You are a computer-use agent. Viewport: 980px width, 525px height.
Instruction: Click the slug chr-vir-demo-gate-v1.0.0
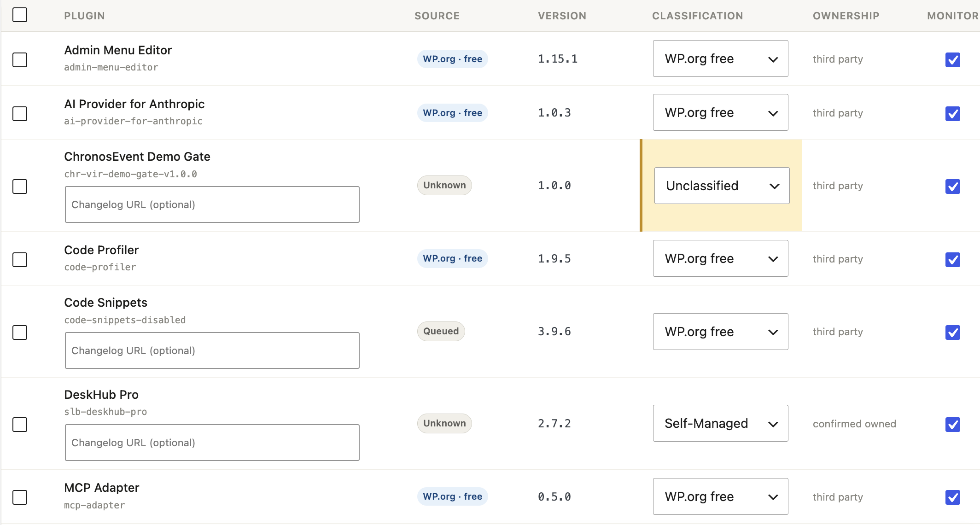pyautogui.click(x=131, y=174)
